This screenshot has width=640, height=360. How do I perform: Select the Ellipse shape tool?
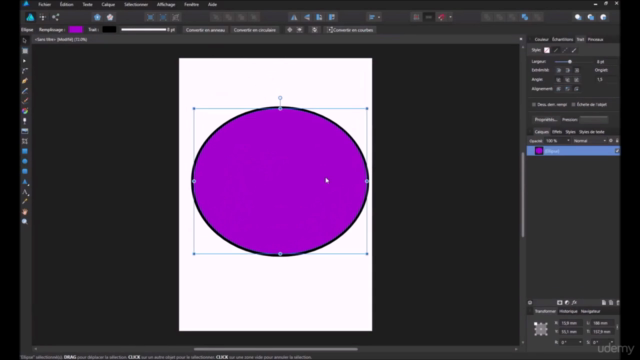coord(24,161)
